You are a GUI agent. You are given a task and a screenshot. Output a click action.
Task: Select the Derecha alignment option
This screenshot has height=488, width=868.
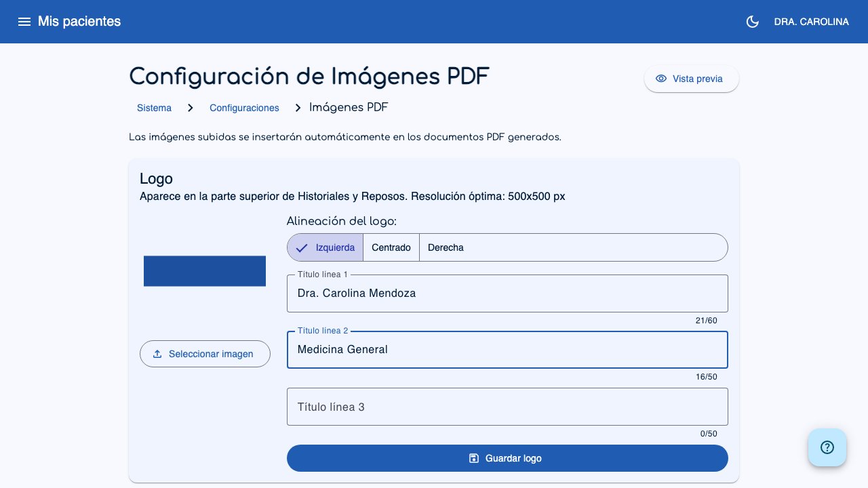pos(446,247)
